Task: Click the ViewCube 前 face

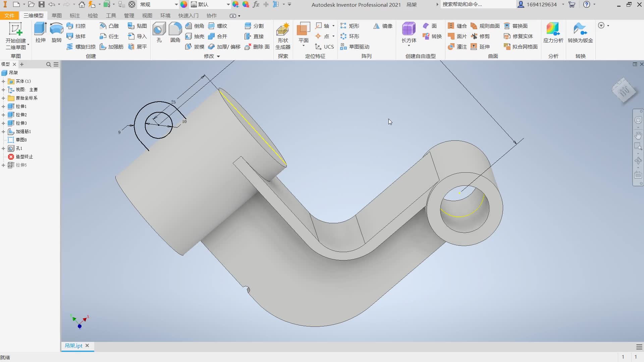Action: click(624, 91)
